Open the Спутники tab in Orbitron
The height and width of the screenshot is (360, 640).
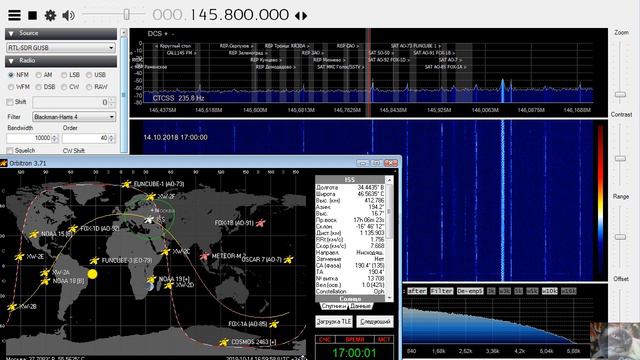(x=333, y=306)
